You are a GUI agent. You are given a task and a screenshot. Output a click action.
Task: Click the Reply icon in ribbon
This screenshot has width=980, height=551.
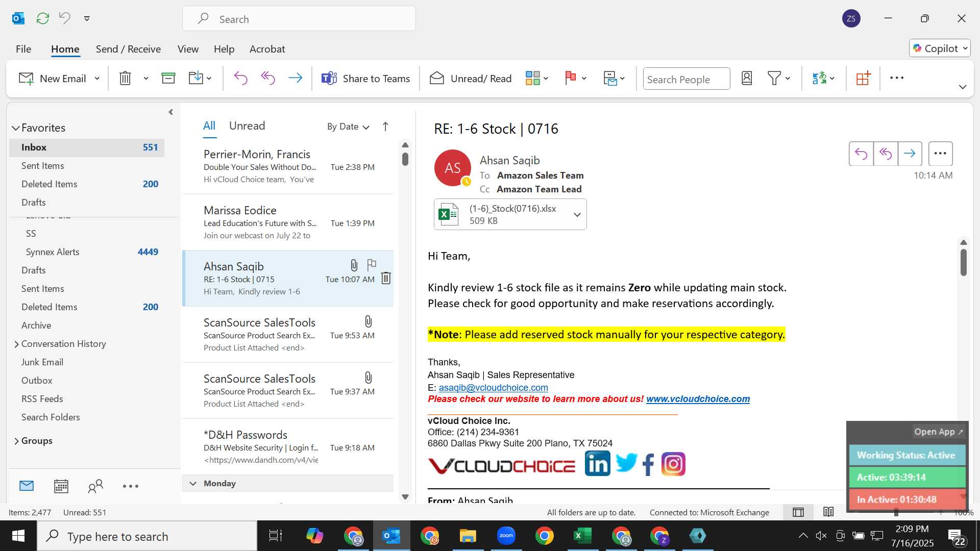pos(240,78)
